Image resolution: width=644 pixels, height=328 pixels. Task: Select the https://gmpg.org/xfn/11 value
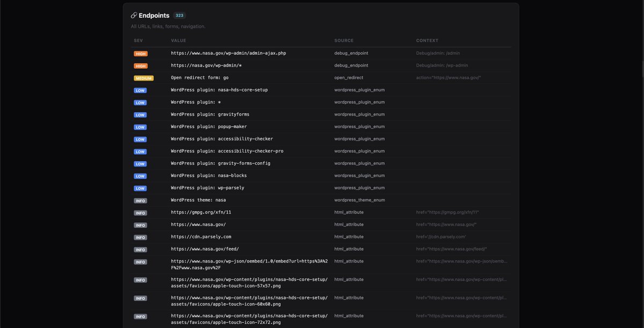tap(201, 212)
